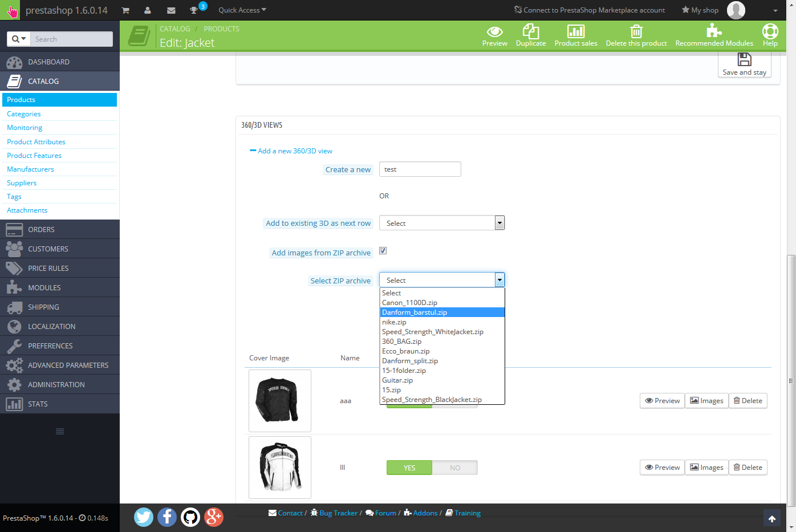Open the GitHub social icon
This screenshot has width=796, height=532.
point(190,517)
